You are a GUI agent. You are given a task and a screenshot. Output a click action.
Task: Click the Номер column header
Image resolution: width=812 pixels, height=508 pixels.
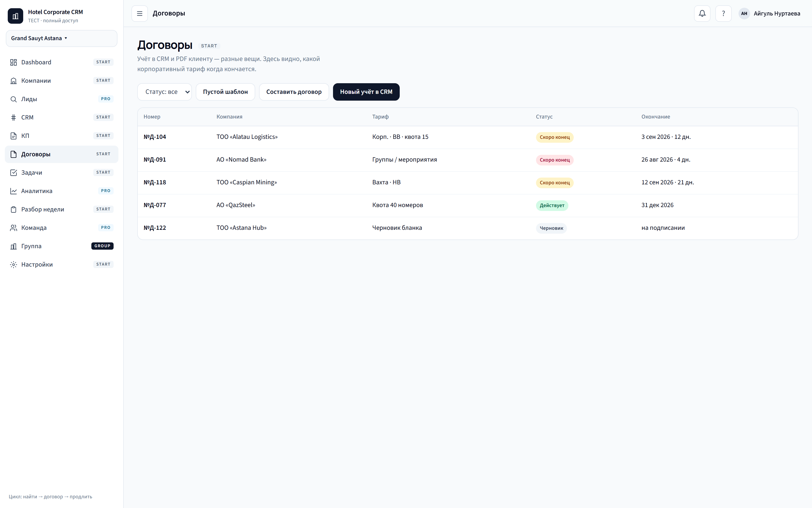(152, 117)
